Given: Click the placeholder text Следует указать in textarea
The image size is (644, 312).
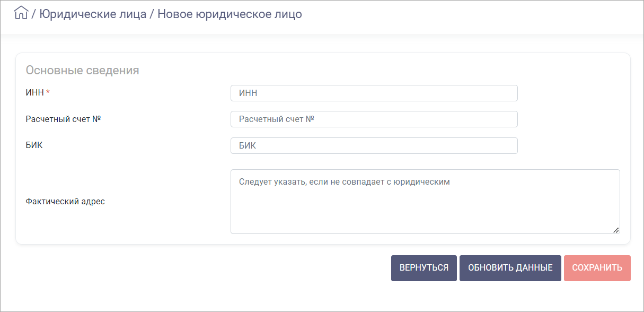Looking at the screenshot, I should coord(271,182).
